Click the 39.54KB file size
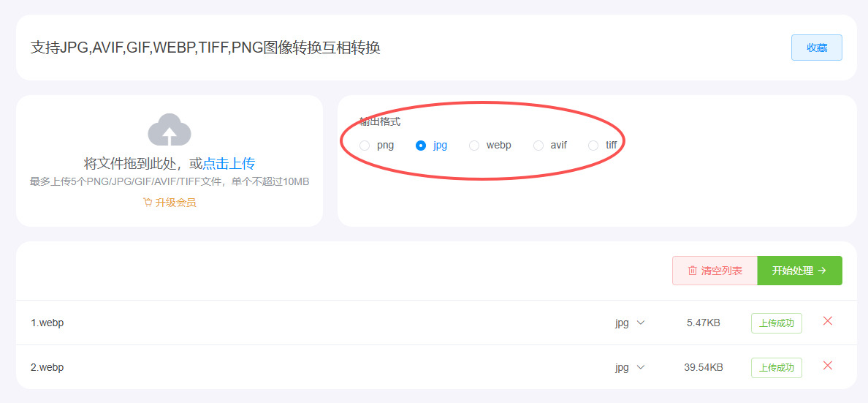The height and width of the screenshot is (403, 868). click(703, 367)
